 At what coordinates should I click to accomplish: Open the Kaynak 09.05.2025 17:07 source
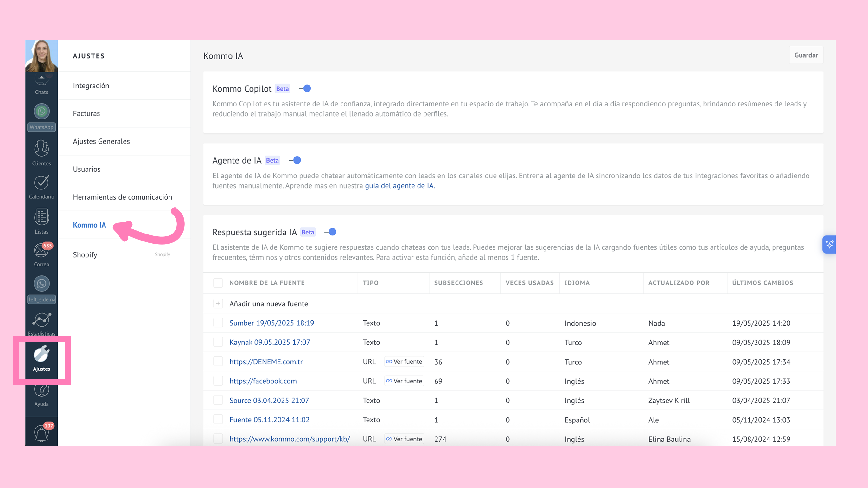[270, 342]
